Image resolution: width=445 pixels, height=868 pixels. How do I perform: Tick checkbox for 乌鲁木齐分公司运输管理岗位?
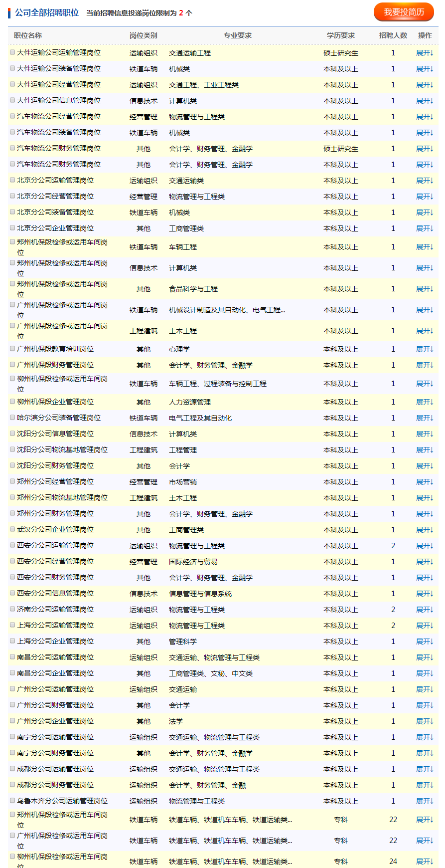tap(12, 801)
